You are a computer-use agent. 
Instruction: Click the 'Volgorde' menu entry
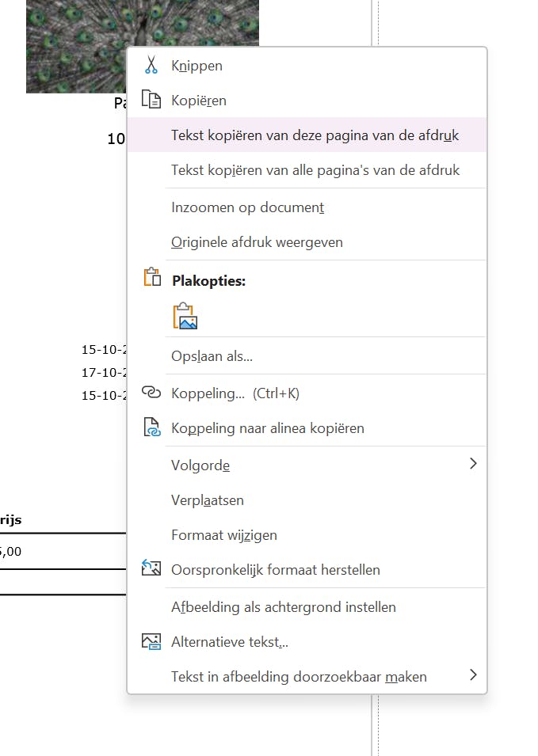200,465
